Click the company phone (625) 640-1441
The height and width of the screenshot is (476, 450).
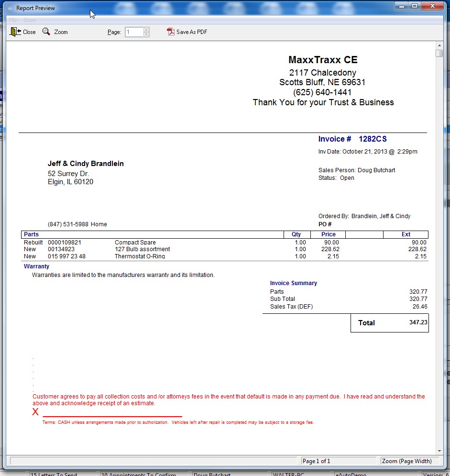click(322, 92)
